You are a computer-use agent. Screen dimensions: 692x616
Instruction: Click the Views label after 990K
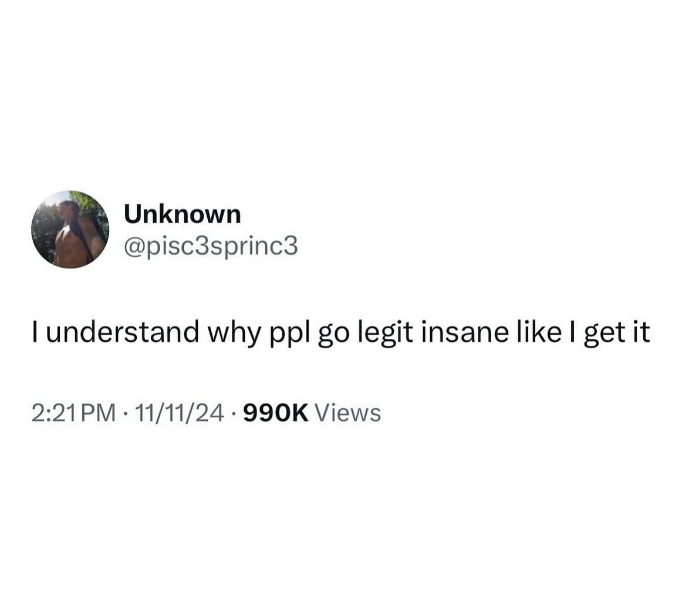347,413
